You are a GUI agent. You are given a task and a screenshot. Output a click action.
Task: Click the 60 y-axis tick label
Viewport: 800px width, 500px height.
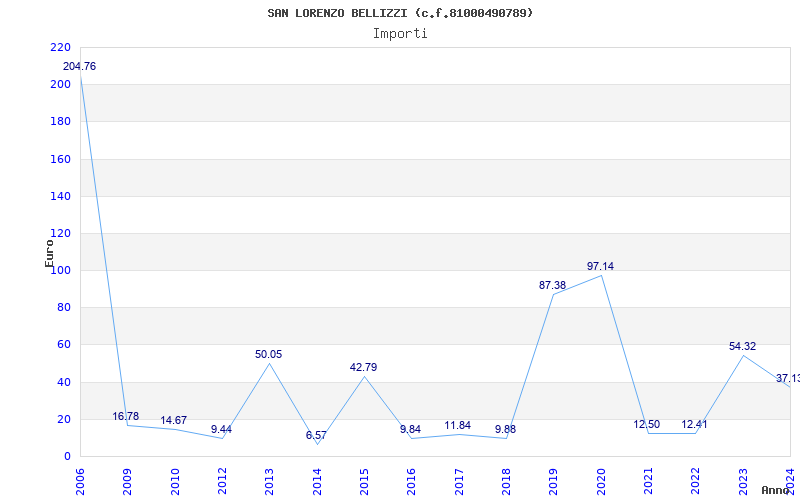63,345
